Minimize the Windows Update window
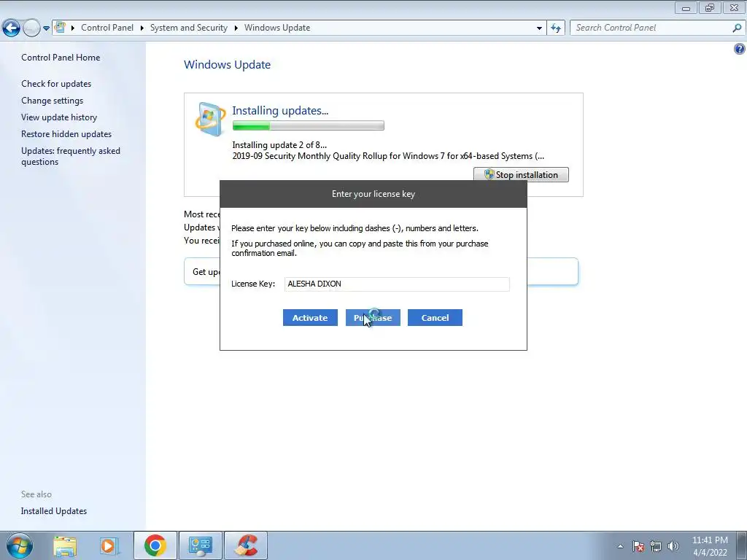 click(x=686, y=7)
